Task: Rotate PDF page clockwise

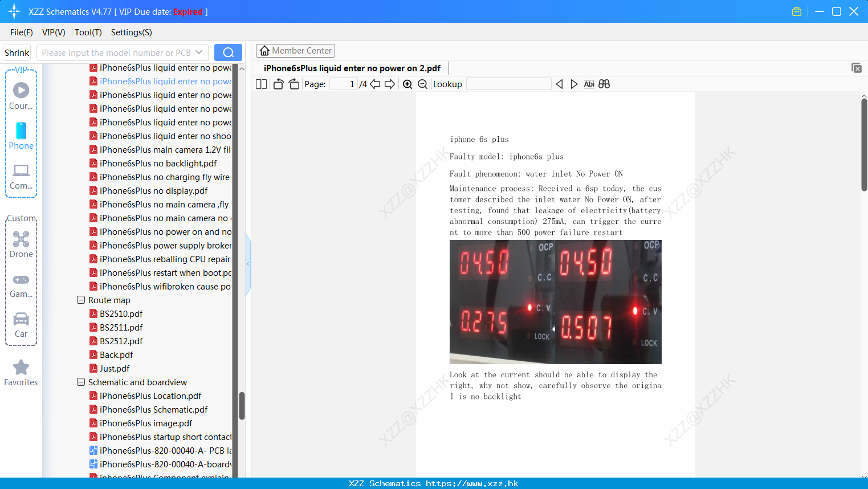Action: (x=294, y=84)
